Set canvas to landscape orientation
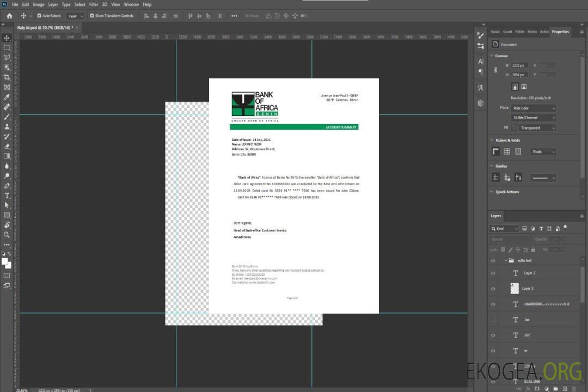This screenshot has height=392, width=588. (524, 87)
